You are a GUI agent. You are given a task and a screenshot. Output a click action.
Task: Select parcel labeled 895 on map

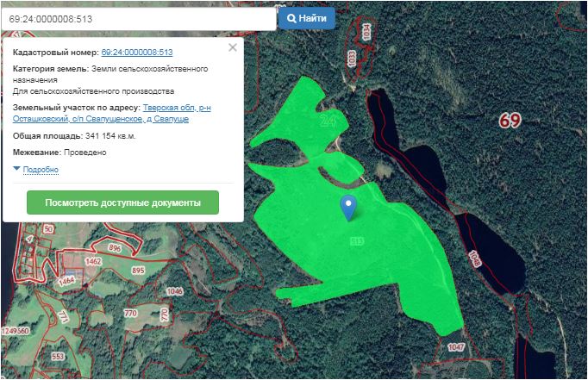click(138, 271)
